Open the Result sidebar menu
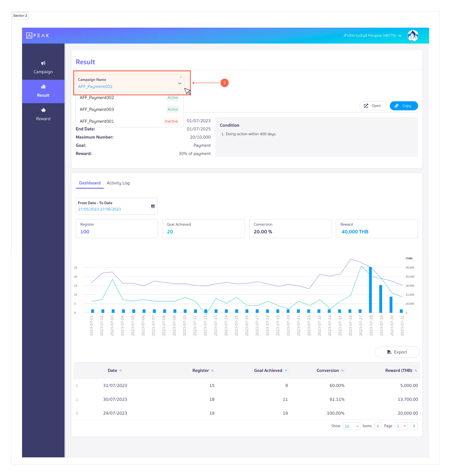The image size is (451, 476). pos(43,91)
